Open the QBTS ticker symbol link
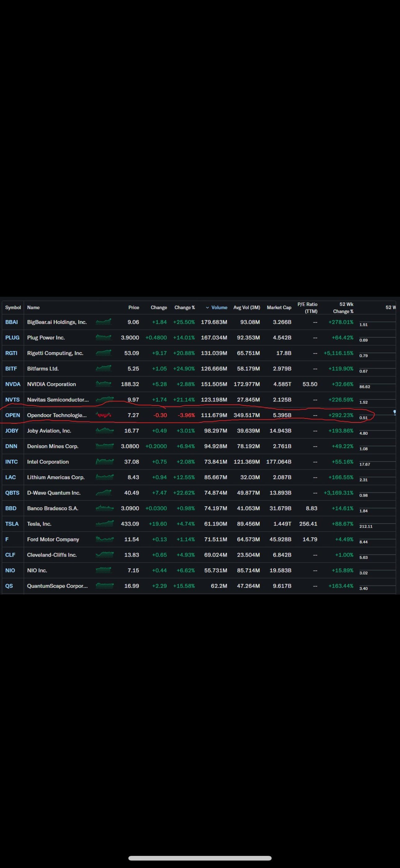Viewport: 400px width, 868px height. pos(12,493)
